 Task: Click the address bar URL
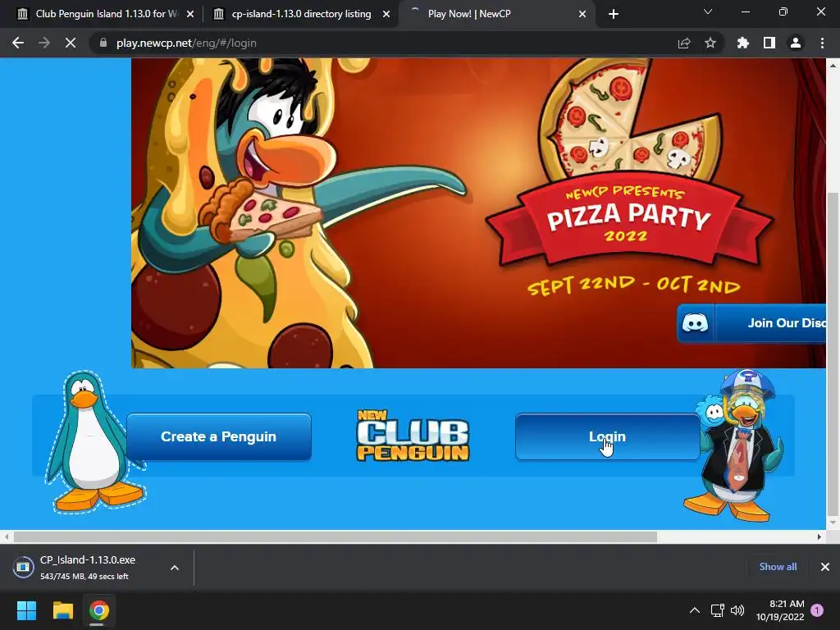coord(186,43)
